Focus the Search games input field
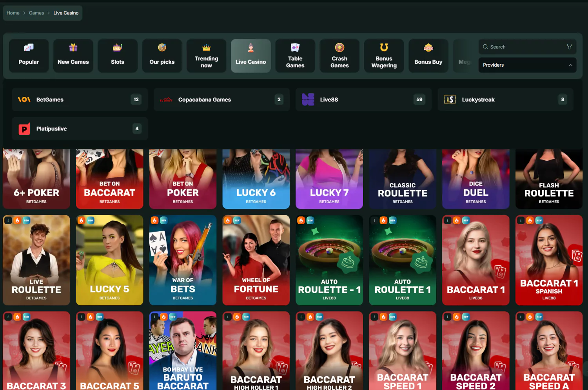 [527, 47]
